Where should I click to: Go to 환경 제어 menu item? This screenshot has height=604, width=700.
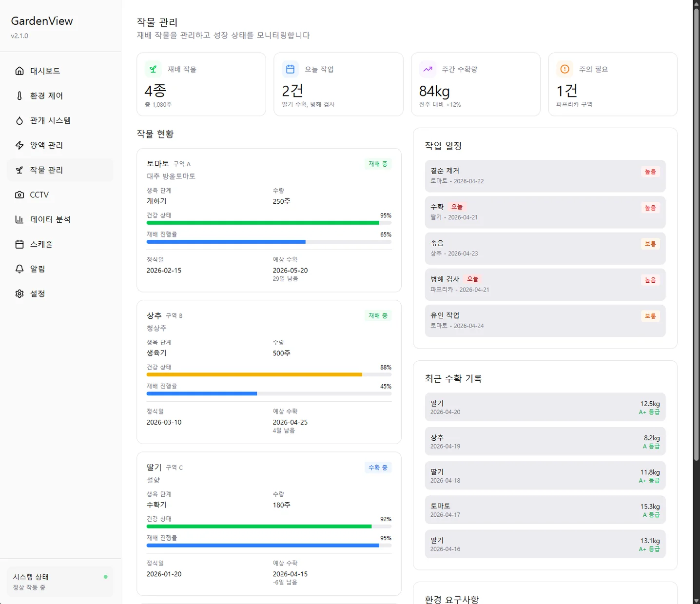tap(60, 96)
